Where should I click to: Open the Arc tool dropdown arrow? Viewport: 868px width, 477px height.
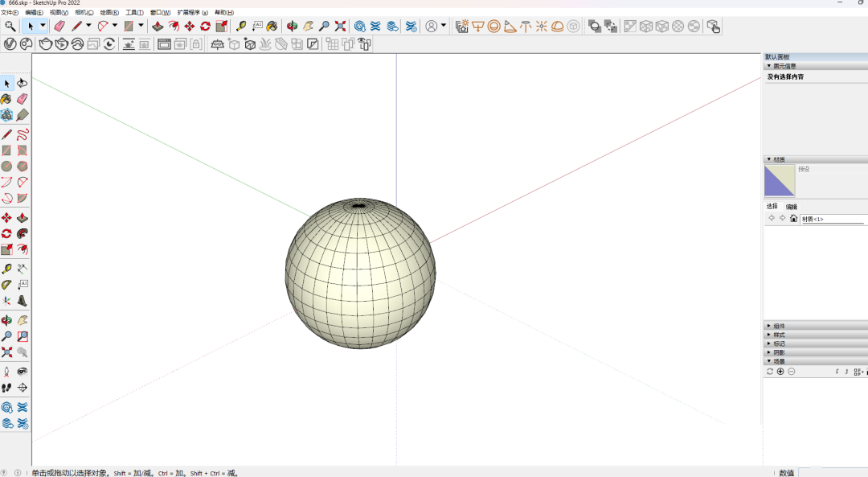coord(114,26)
